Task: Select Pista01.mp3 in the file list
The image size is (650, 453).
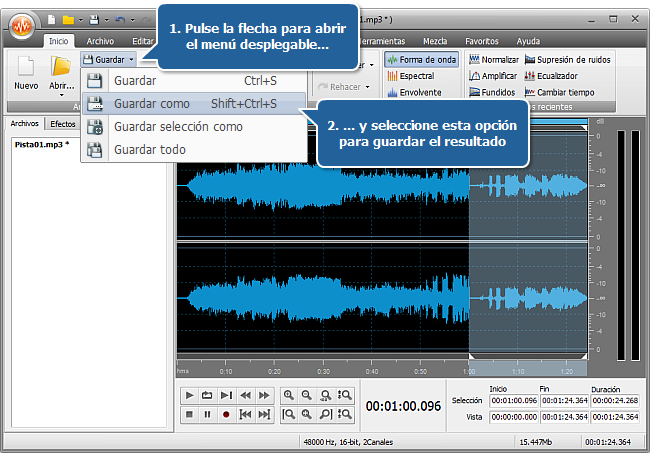Action: pyautogui.click(x=41, y=145)
